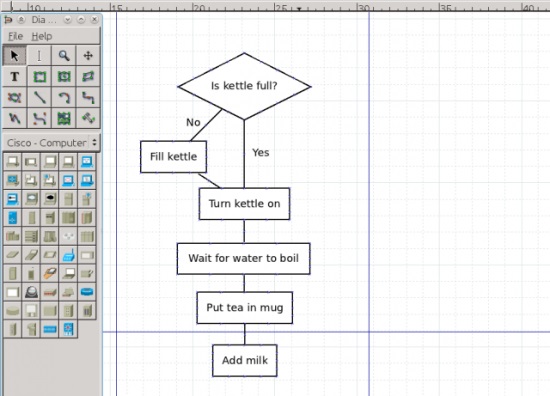
Task: Select the 'Is kettle full?' diamond shape
Action: (x=244, y=86)
